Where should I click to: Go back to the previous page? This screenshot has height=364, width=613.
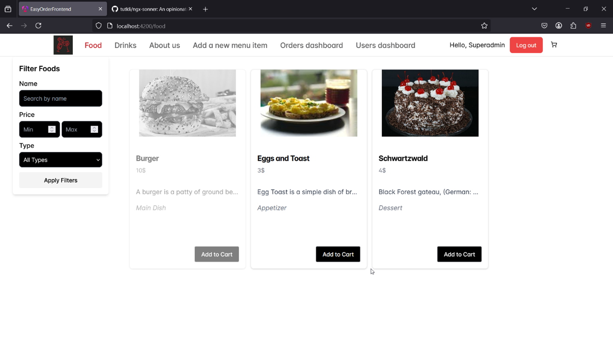coord(9,26)
